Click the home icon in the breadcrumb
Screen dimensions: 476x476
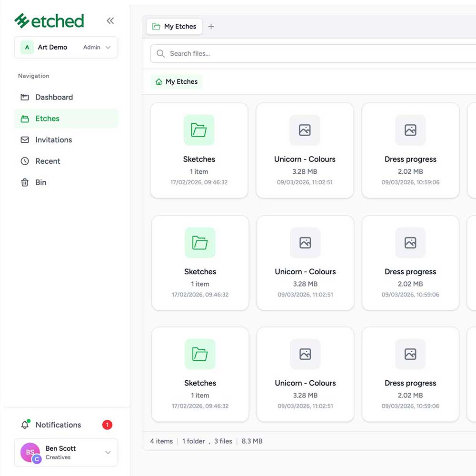point(159,82)
